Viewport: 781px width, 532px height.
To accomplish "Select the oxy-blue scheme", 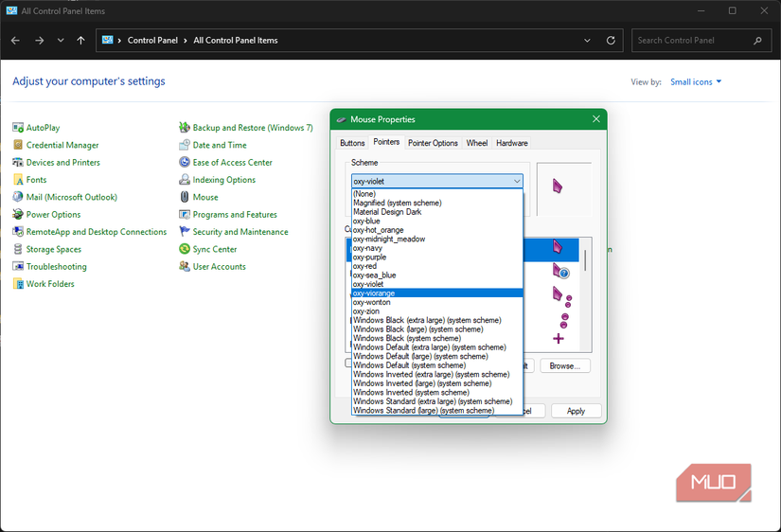I will 436,222.
